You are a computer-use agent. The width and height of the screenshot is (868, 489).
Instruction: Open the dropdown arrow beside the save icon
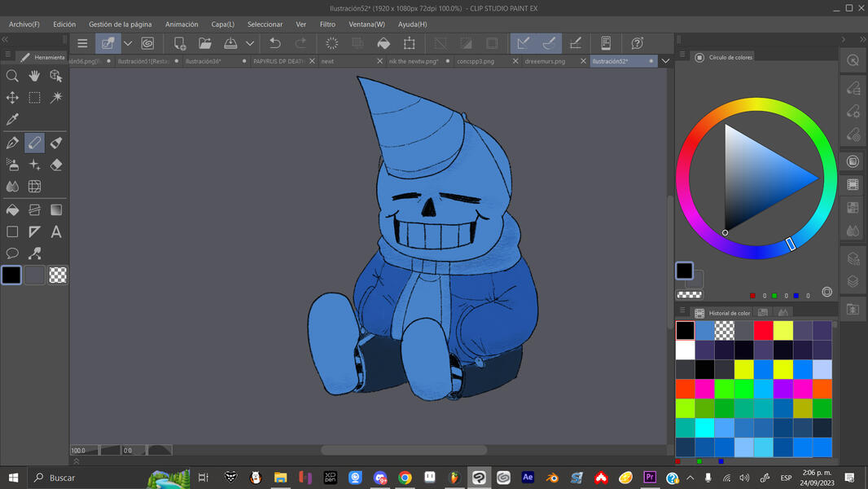[250, 43]
